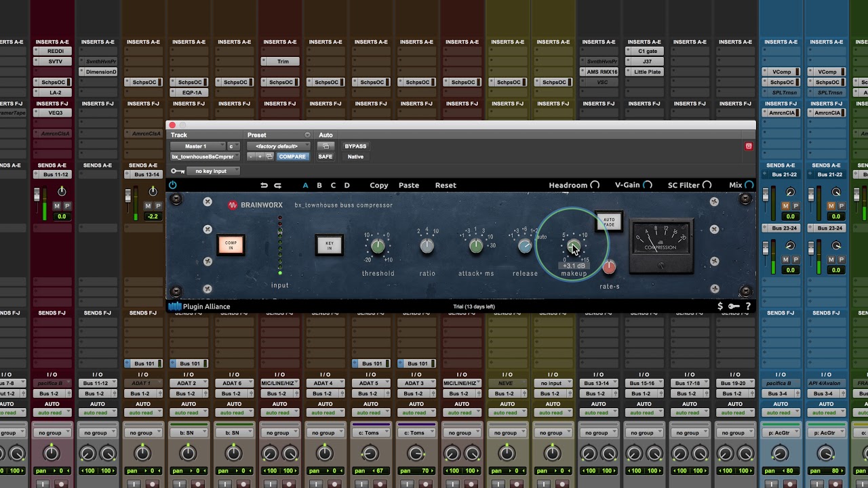Screen dimensions: 868x488
Task: Click the redo arrow in plugin toolbar
Action: tap(278, 185)
